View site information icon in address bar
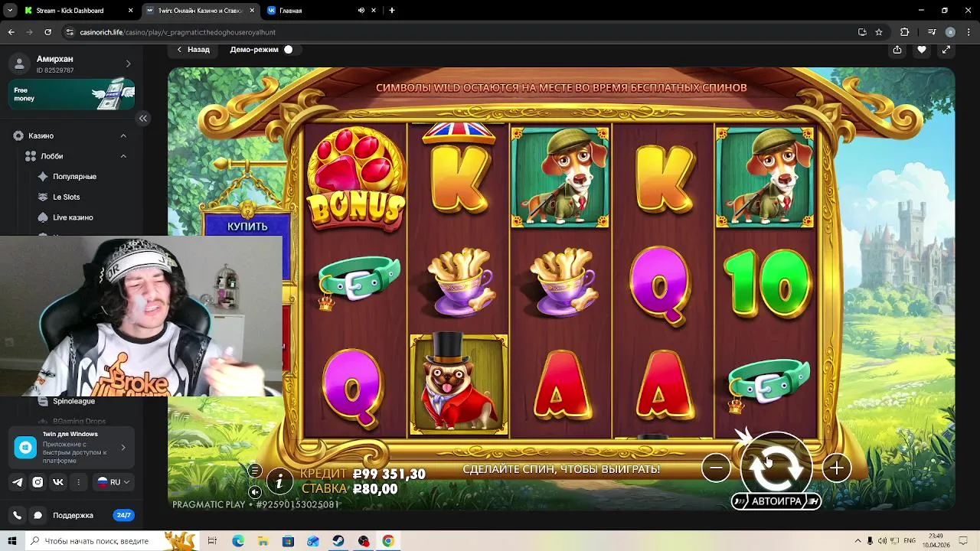The width and height of the screenshot is (980, 551). pyautogui.click(x=70, y=32)
